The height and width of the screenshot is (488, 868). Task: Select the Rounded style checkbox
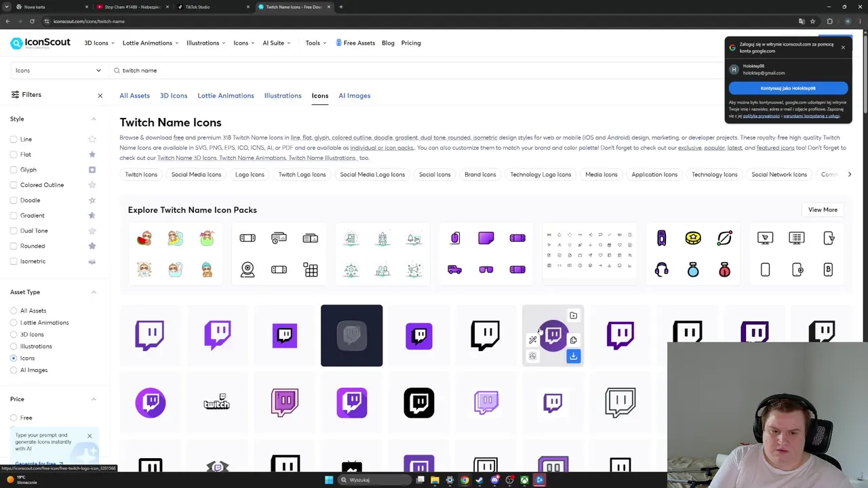[x=14, y=246]
